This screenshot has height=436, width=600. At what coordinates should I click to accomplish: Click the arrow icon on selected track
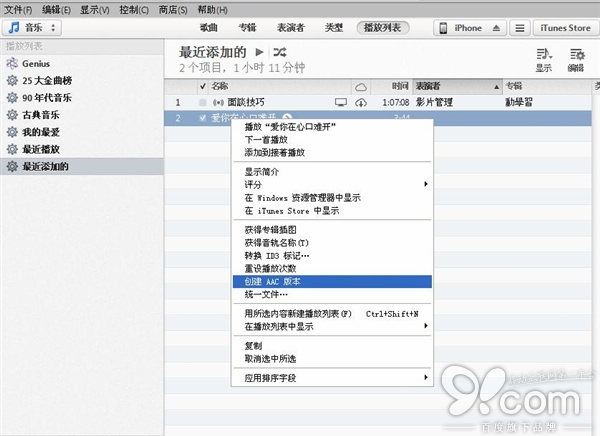[x=287, y=117]
